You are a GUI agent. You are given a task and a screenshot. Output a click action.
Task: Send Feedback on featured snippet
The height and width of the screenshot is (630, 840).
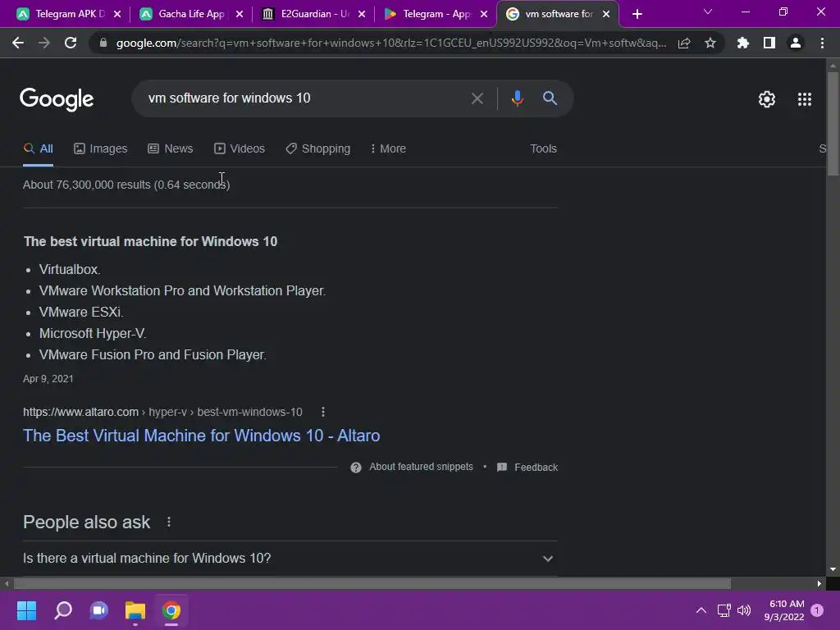coord(527,467)
